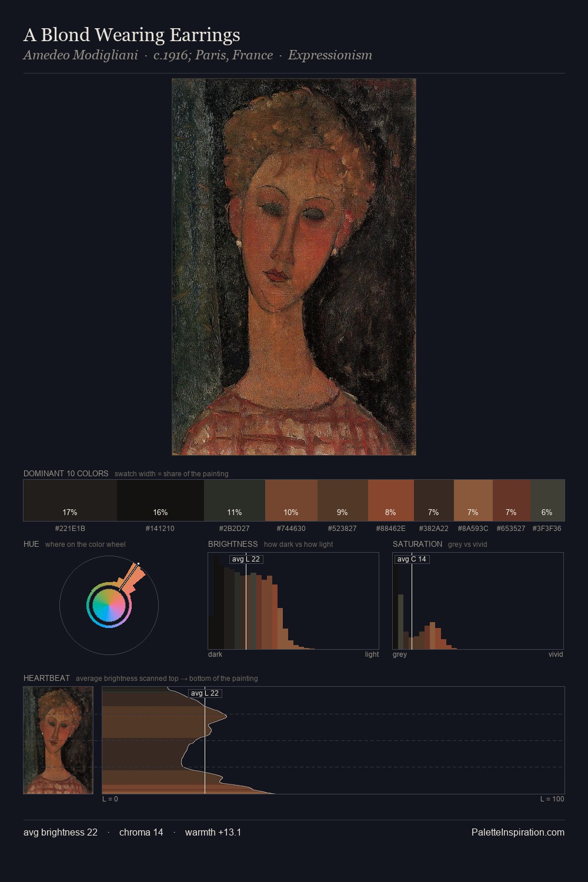The width and height of the screenshot is (588, 882).
Task: Click hex label '#141210'
Action: pyautogui.click(x=160, y=529)
